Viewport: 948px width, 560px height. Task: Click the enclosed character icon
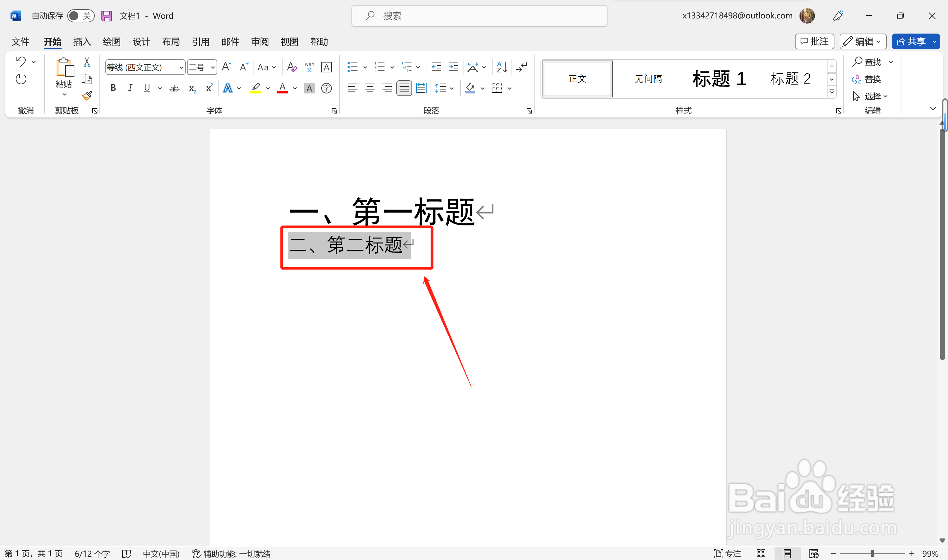(326, 88)
